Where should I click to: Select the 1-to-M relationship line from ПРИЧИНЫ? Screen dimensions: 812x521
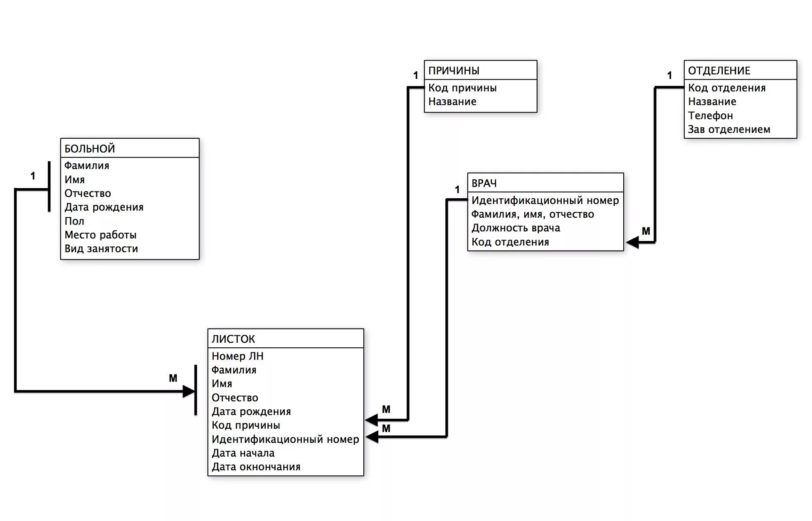tap(411, 236)
